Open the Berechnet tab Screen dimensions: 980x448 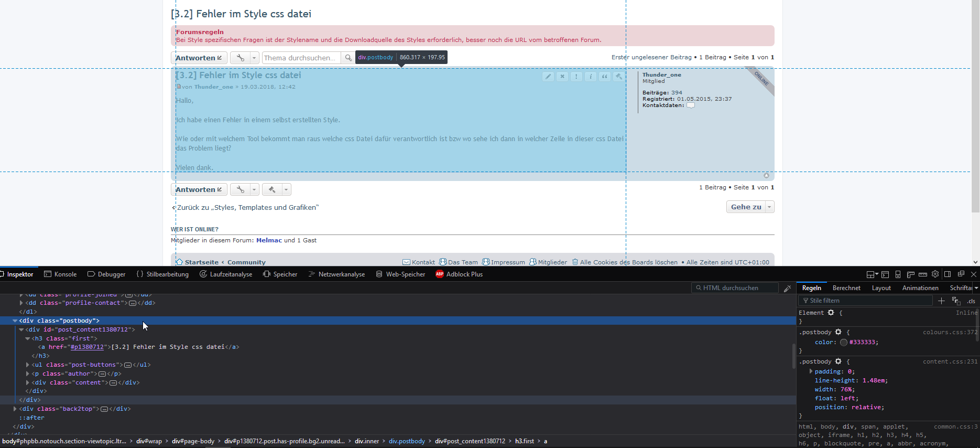846,288
